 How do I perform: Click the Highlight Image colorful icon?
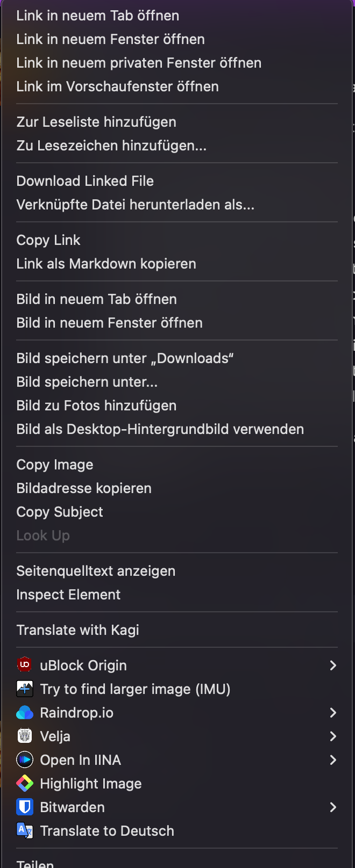25,783
